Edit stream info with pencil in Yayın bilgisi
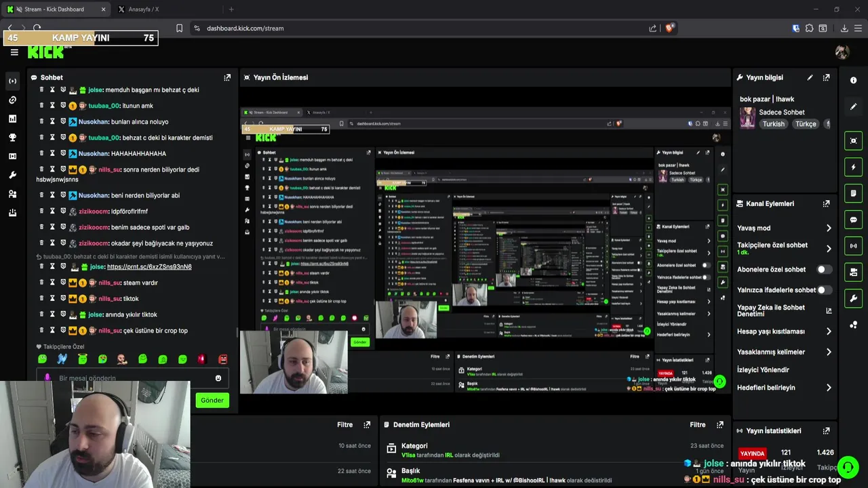This screenshot has width=868, height=488. [810, 77]
